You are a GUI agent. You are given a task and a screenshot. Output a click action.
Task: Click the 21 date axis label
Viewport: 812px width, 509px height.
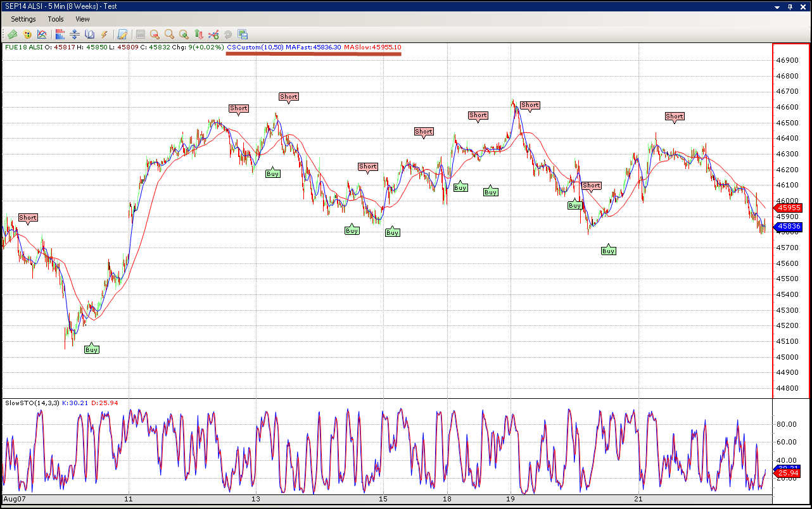click(638, 500)
